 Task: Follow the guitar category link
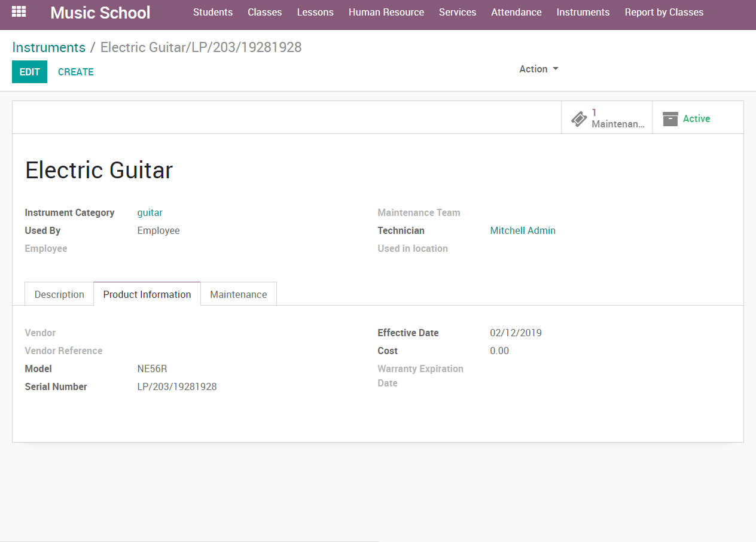150,212
